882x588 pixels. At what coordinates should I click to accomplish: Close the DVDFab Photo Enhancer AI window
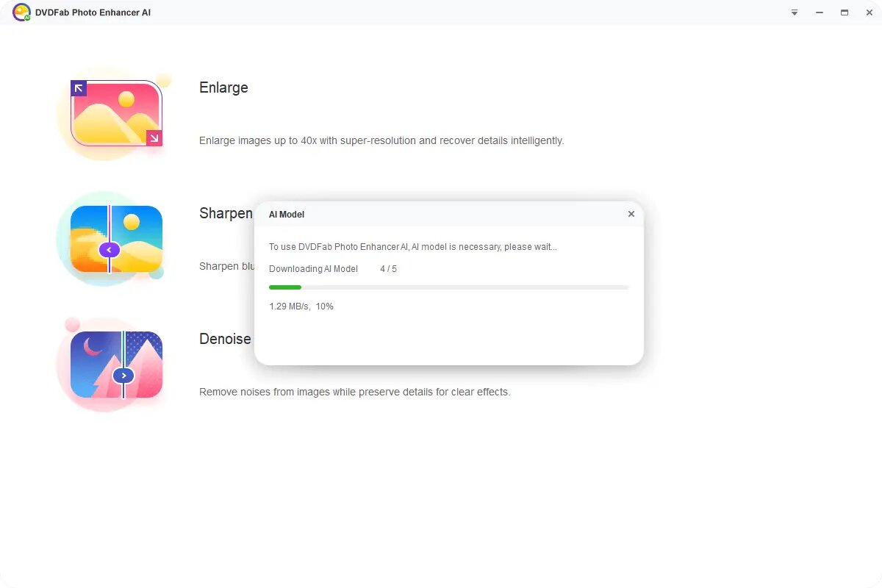click(870, 12)
